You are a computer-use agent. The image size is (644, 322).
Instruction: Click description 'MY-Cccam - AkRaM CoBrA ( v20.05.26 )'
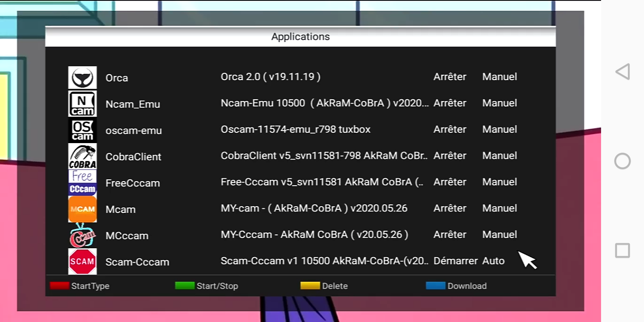pyautogui.click(x=314, y=235)
